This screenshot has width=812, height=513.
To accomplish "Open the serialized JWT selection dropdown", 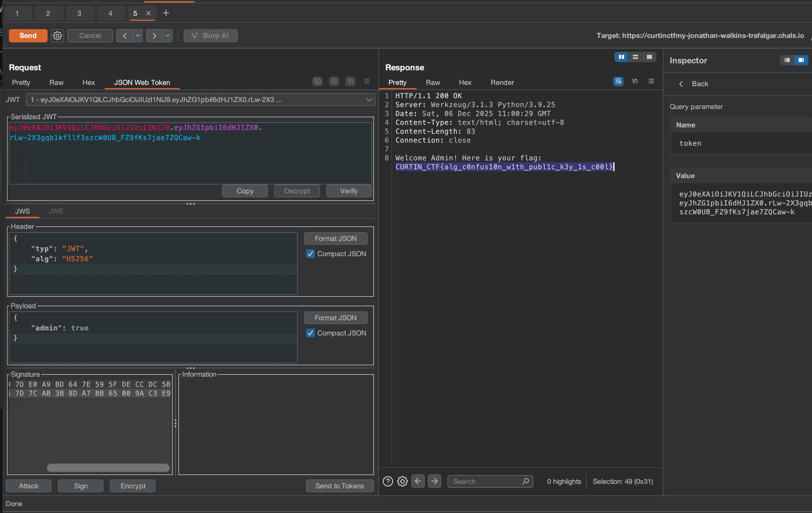I will click(368, 99).
